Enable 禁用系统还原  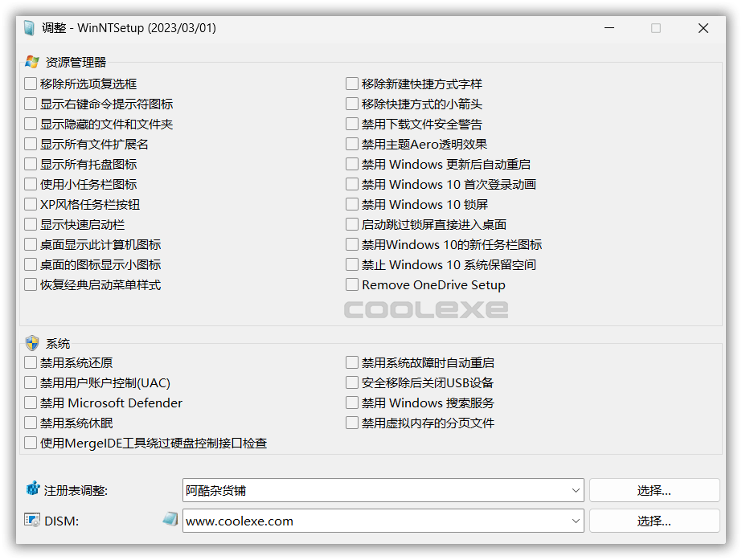(30, 362)
